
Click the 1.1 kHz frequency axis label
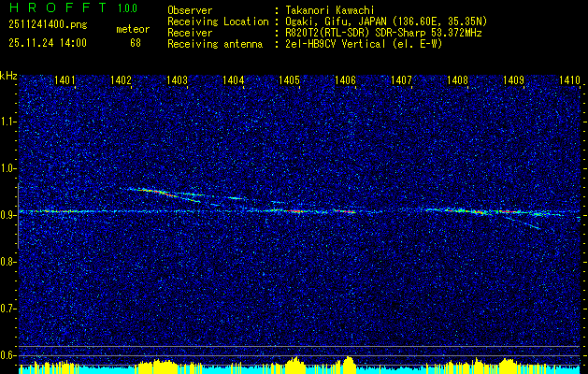coord(7,122)
